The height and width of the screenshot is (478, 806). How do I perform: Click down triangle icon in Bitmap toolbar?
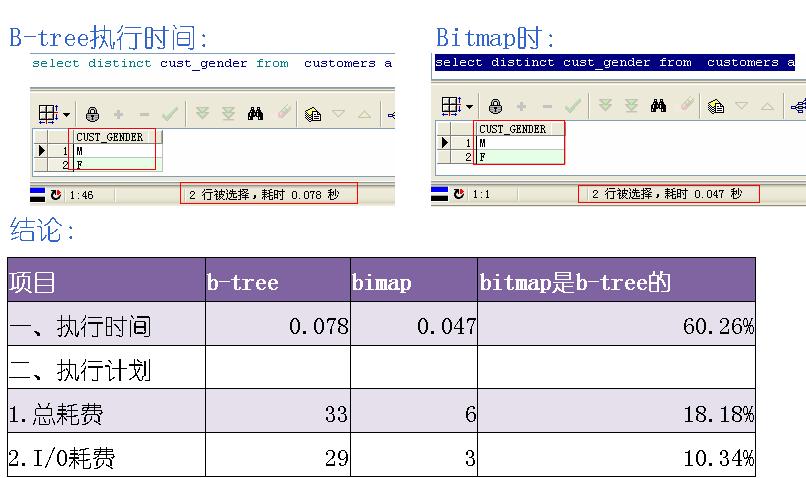[741, 105]
